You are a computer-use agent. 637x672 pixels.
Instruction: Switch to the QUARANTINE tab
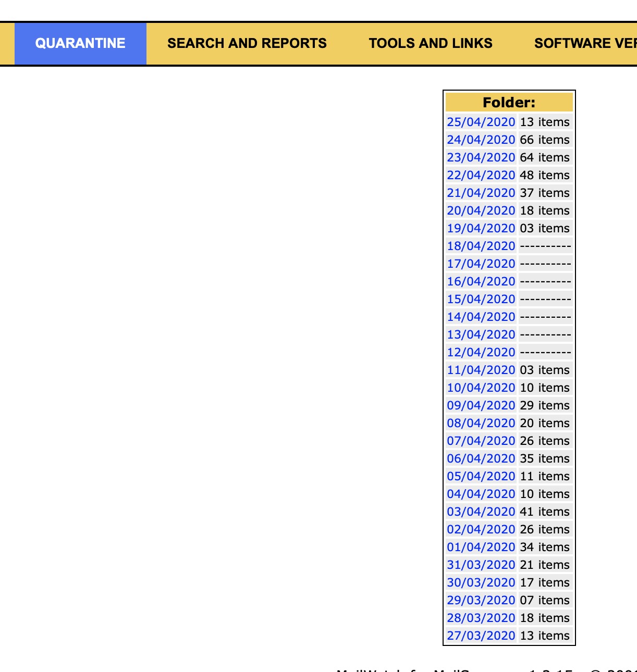click(x=80, y=43)
